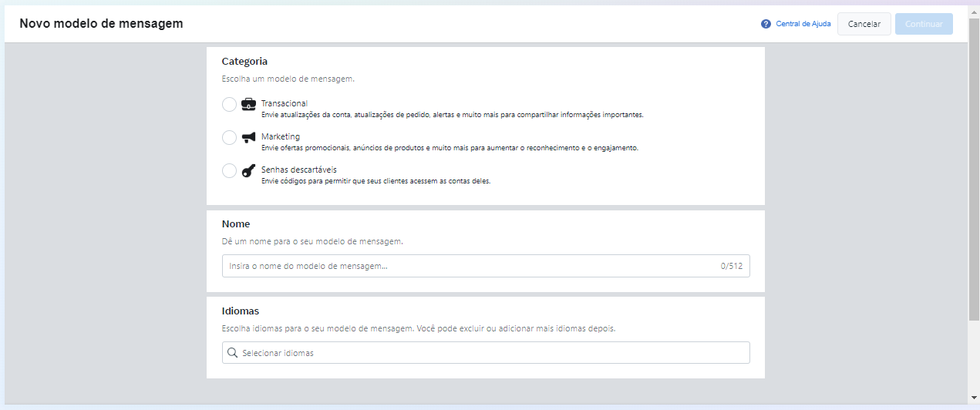The width and height of the screenshot is (980, 410).
Task: Click the megaphone icon beside Marketing
Action: click(248, 137)
